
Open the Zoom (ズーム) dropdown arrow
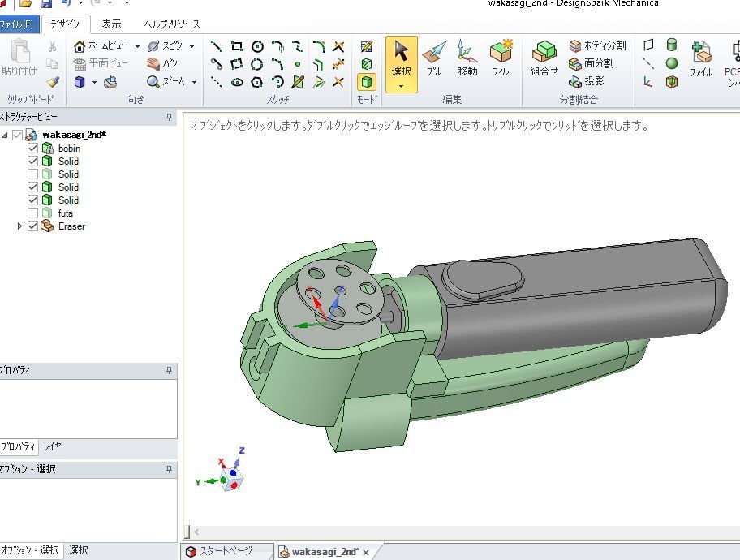(x=195, y=82)
